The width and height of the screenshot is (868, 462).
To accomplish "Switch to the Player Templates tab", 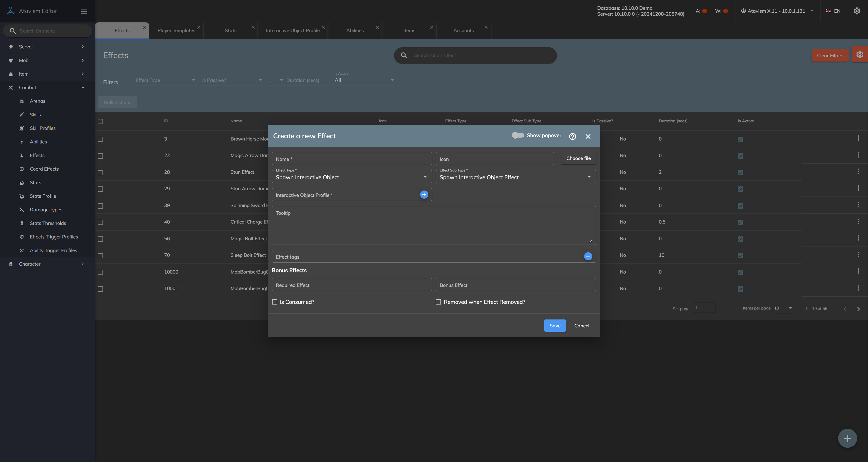I will [x=176, y=31].
